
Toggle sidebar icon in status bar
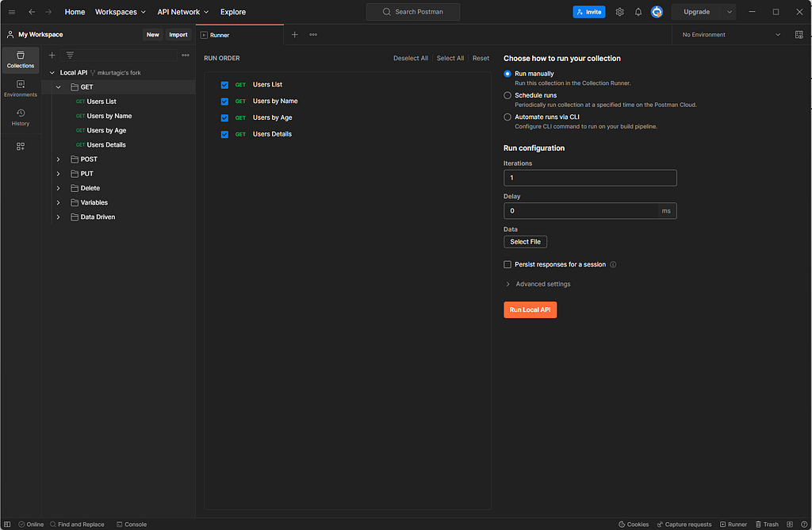pos(7,524)
